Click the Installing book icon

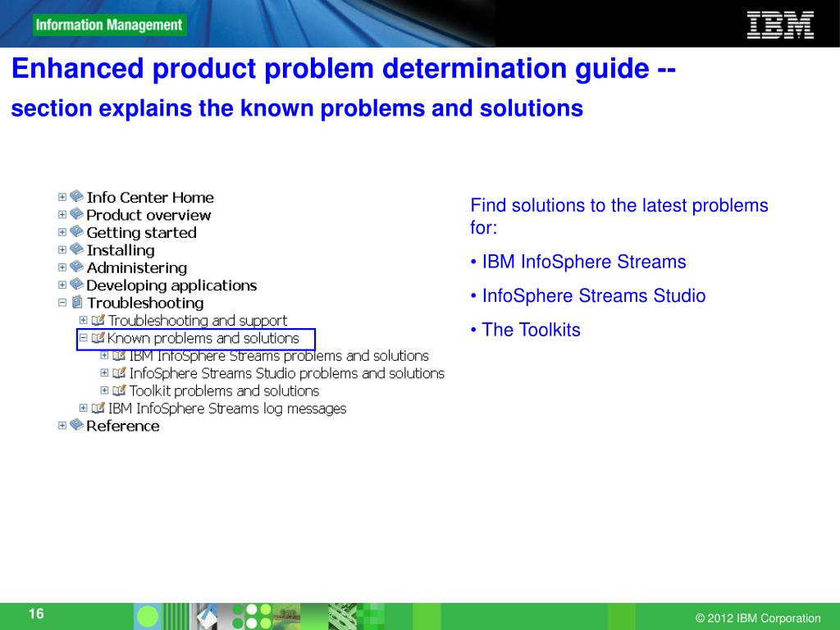(x=76, y=249)
